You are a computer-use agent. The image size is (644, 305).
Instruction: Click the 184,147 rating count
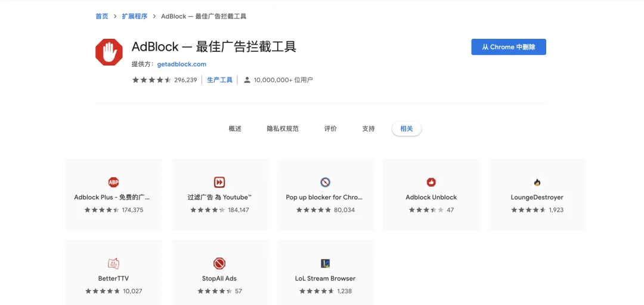pos(239,210)
